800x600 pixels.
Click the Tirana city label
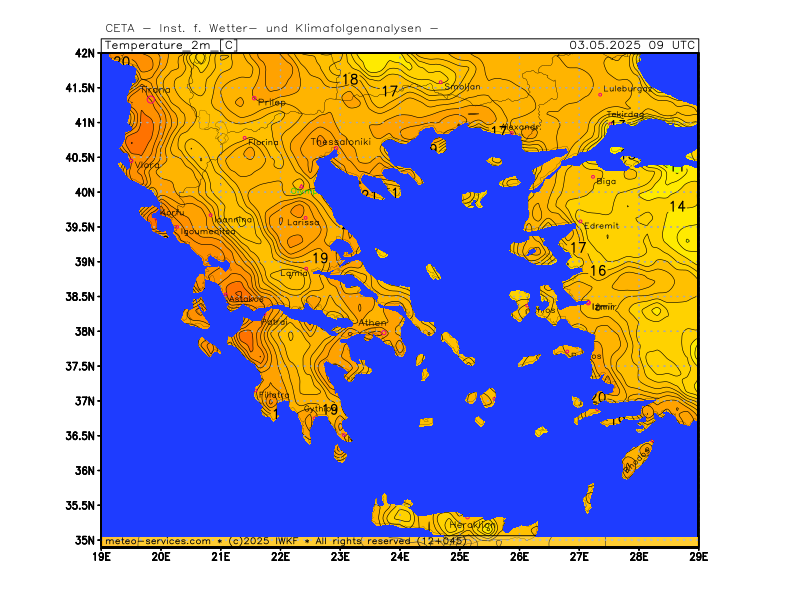(156, 90)
